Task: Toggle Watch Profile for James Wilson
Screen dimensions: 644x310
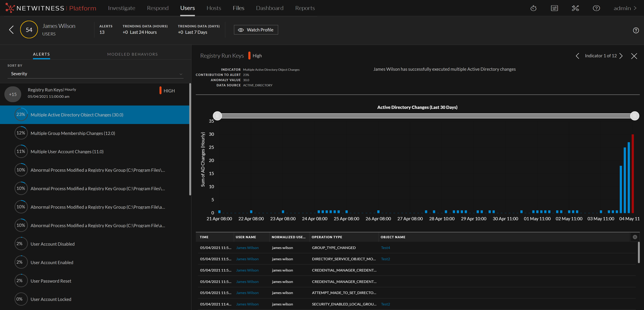Action: point(256,30)
